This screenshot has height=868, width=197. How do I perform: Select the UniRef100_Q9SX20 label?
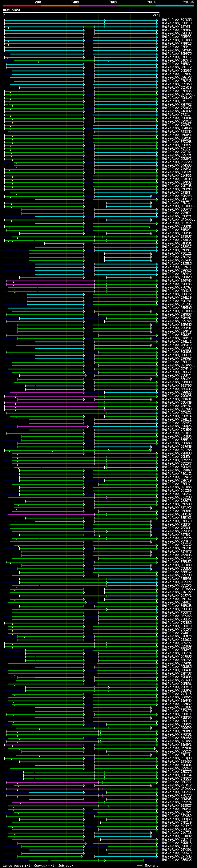pos(177,751)
